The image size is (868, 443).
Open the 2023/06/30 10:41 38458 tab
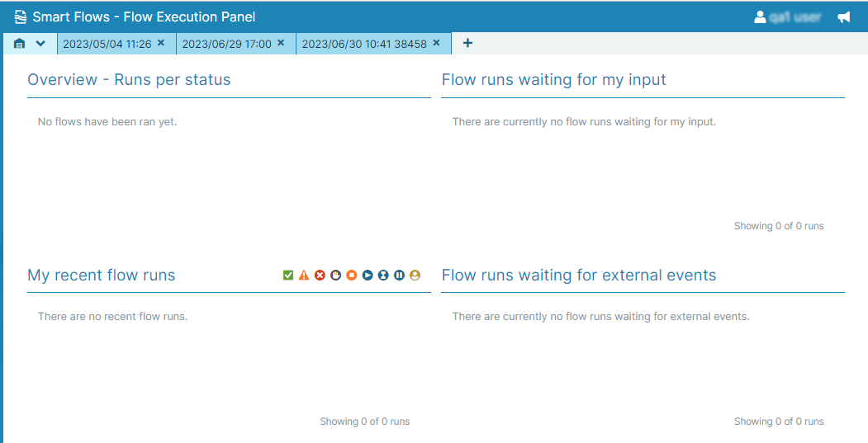363,44
